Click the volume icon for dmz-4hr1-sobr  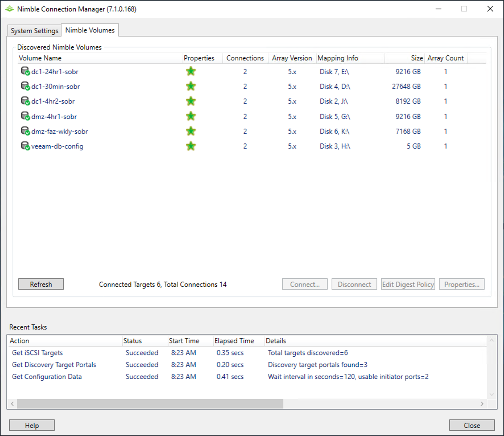click(25, 116)
